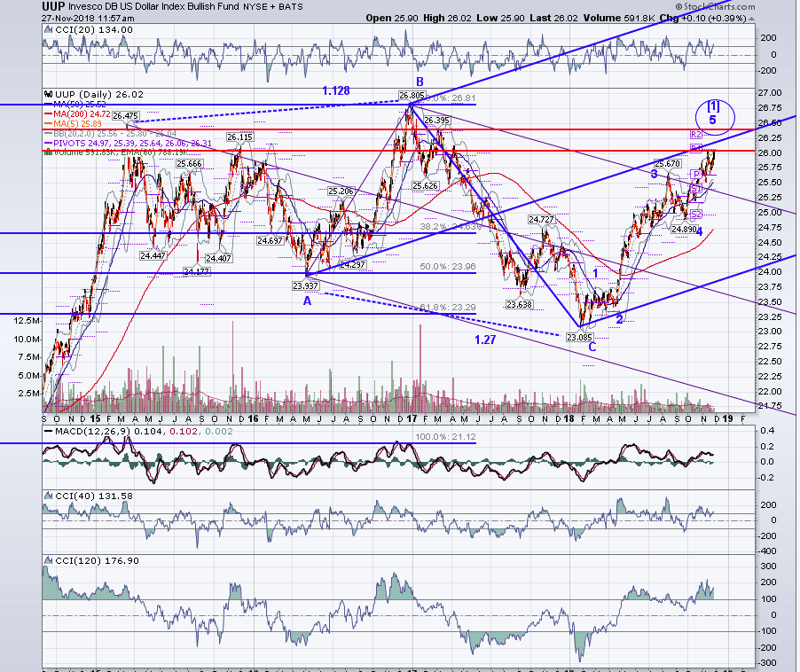Click the CCI(120) indicator area icon

click(x=49, y=560)
